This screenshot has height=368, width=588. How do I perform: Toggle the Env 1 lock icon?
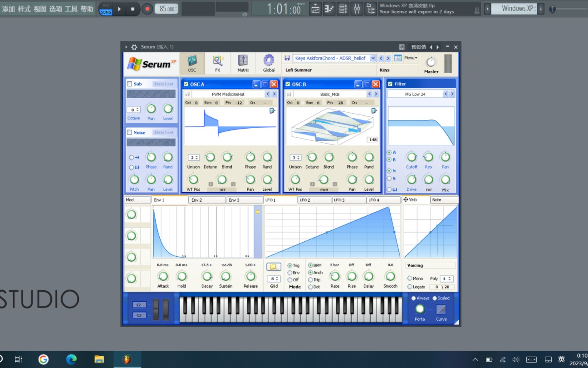(257, 211)
